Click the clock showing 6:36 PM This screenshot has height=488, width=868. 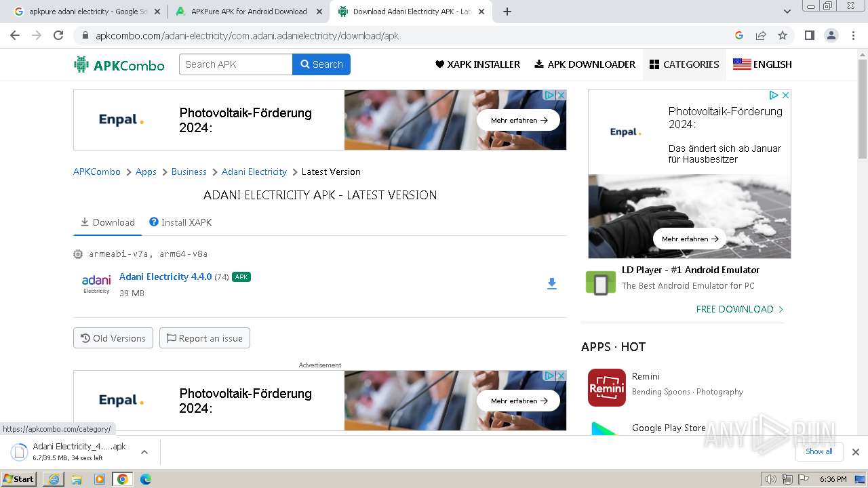(833, 479)
